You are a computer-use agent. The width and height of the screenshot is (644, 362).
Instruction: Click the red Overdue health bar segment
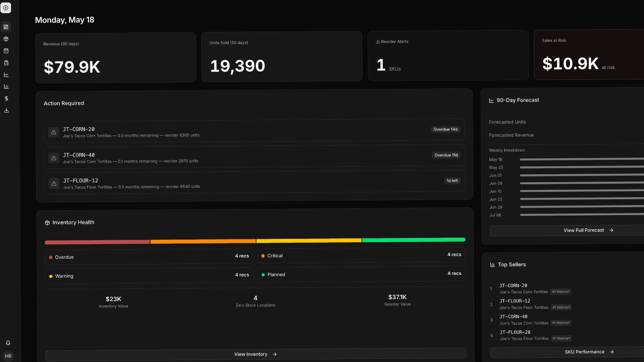pos(97,242)
